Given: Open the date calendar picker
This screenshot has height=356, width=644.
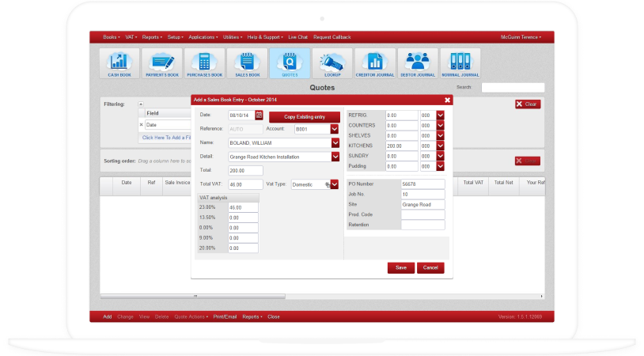Looking at the screenshot, I should click(259, 116).
